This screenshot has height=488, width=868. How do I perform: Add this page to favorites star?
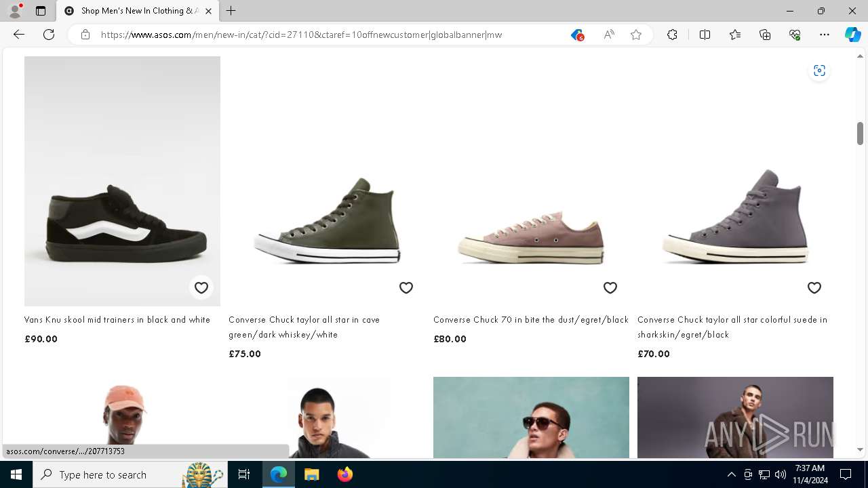(636, 35)
